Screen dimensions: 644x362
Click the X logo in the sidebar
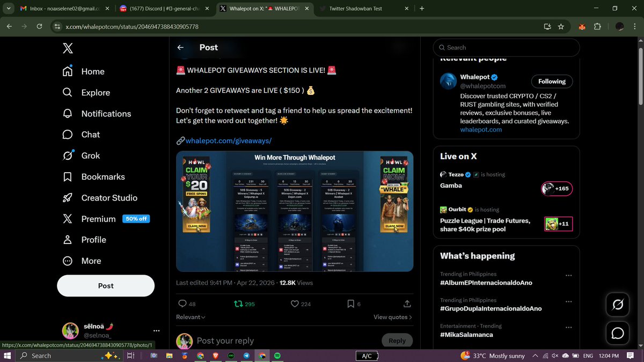(x=68, y=48)
